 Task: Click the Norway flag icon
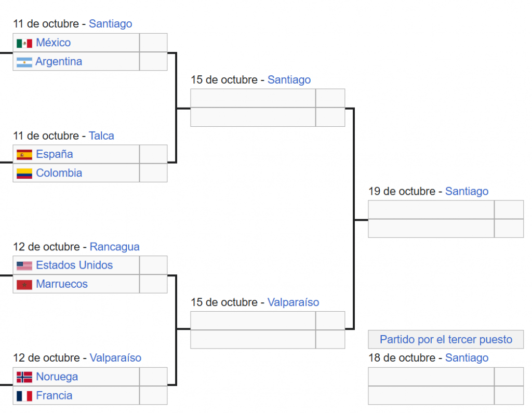[x=24, y=377]
